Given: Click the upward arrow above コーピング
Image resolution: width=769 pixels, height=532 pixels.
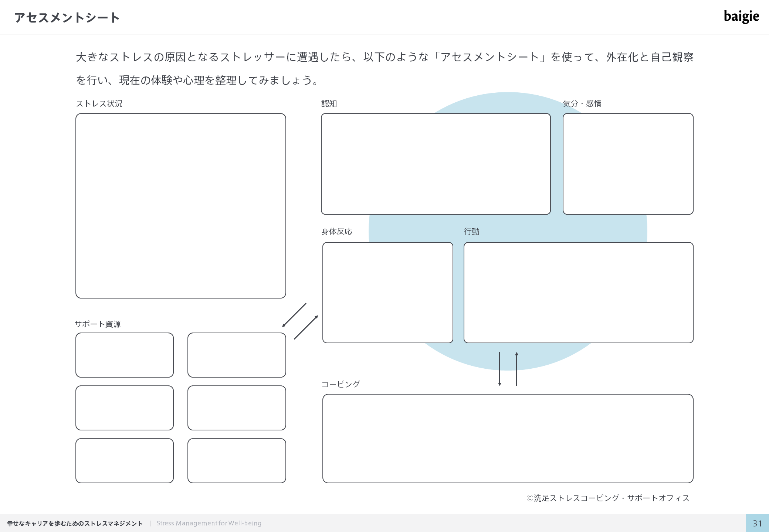Looking at the screenshot, I should [x=516, y=369].
